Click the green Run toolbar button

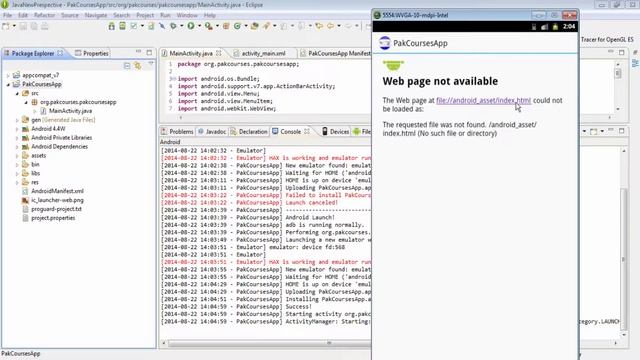191,26
